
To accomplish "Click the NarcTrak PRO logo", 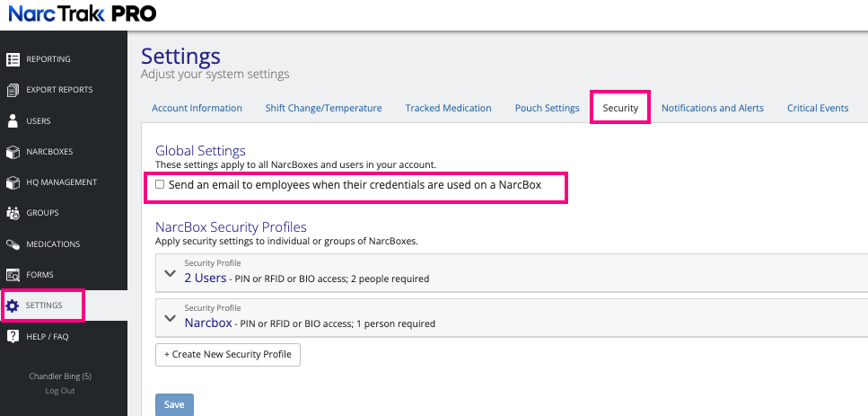I will 82,13.
